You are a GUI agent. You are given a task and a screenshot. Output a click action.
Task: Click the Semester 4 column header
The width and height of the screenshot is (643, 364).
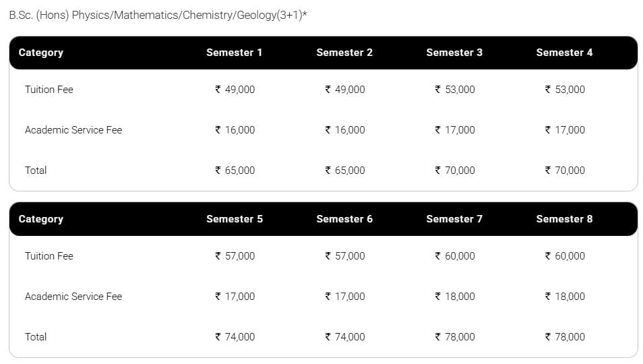pos(564,53)
